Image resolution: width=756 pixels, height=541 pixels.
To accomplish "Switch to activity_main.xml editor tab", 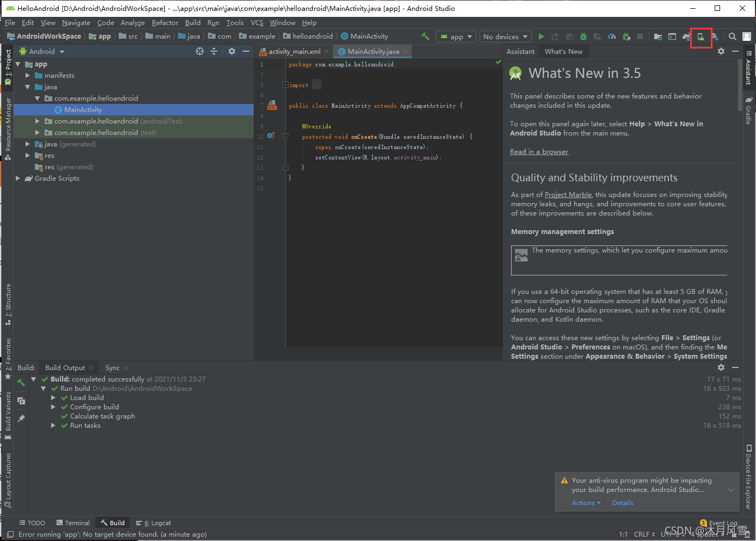I will click(294, 51).
